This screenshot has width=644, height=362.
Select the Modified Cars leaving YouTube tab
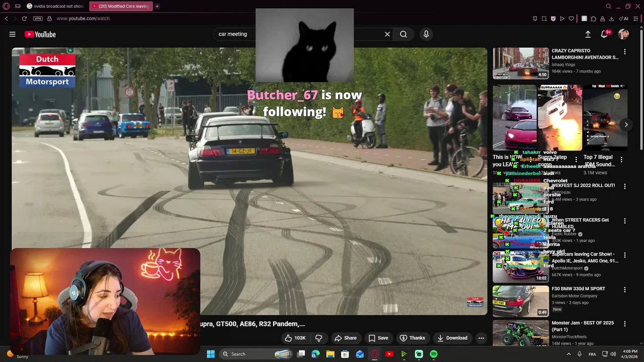pyautogui.click(x=121, y=6)
